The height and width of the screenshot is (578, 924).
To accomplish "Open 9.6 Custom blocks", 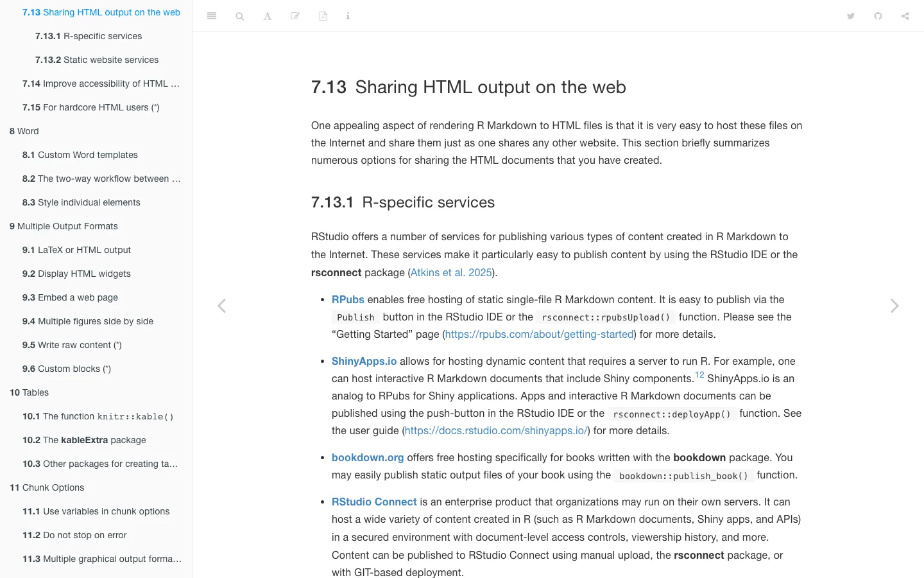I will click(67, 369).
